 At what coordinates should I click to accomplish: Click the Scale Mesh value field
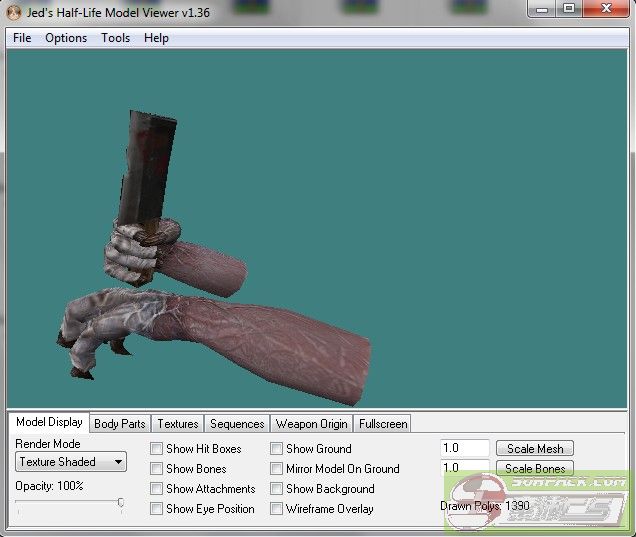coord(465,449)
